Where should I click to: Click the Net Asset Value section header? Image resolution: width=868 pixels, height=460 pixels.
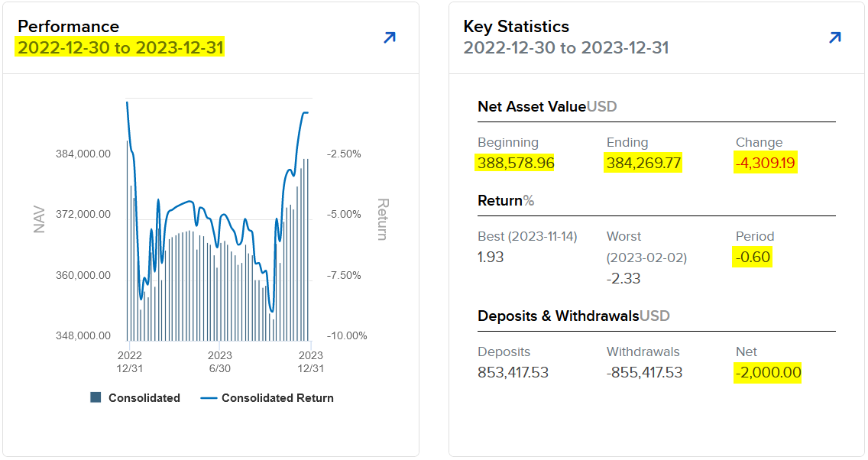tap(547, 106)
